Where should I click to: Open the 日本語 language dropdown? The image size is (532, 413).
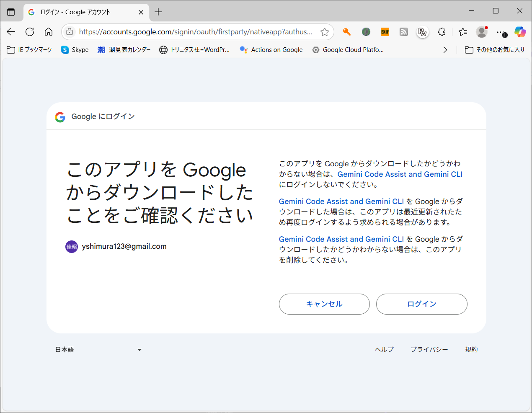coord(98,350)
